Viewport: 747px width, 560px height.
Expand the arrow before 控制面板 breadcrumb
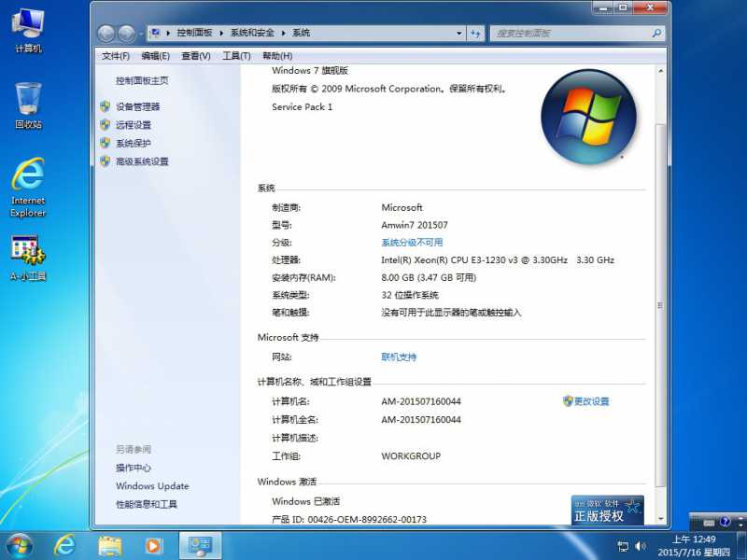coord(168,33)
